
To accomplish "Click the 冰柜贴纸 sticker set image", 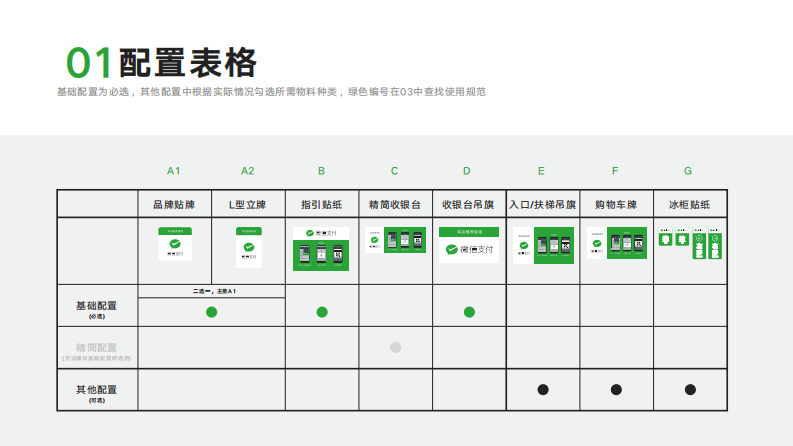I will click(x=690, y=243).
